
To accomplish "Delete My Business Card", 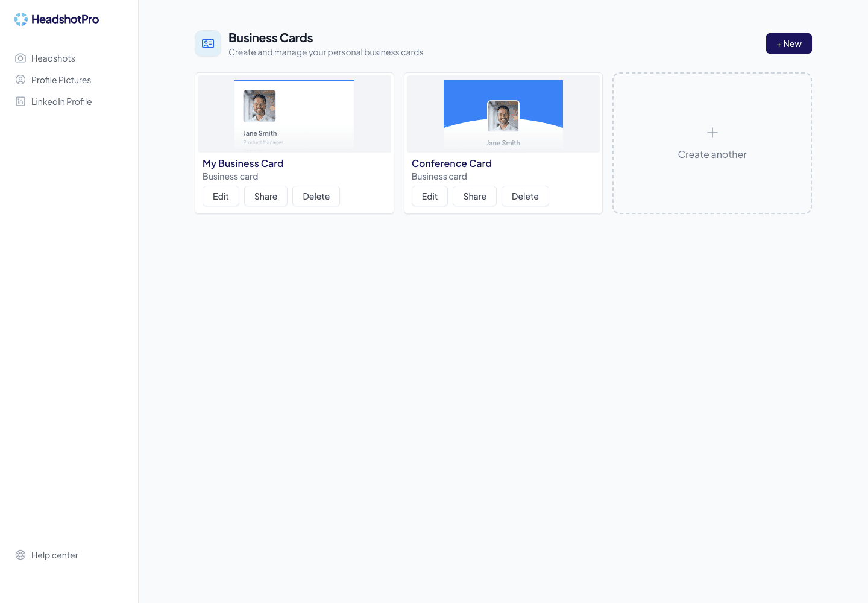I will tap(316, 196).
